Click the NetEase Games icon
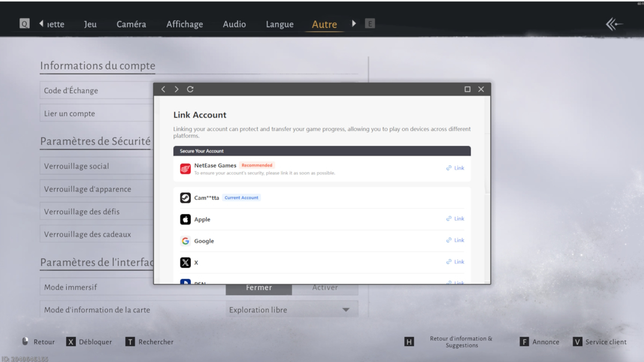The width and height of the screenshot is (644, 362). point(185,169)
